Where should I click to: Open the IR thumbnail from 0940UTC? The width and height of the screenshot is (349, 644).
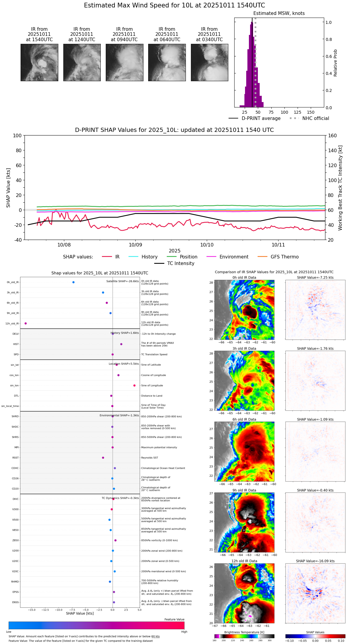point(124,62)
